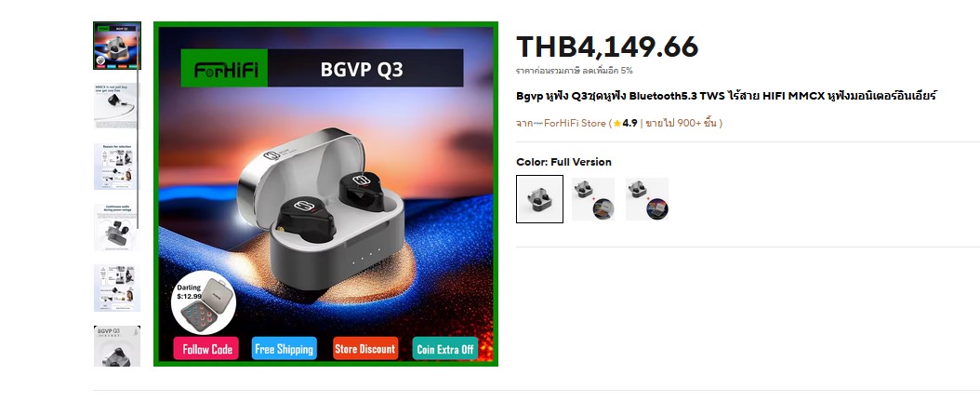980x415 pixels.
Task: Open the MMCX cable thumbnail
Action: click(117, 106)
